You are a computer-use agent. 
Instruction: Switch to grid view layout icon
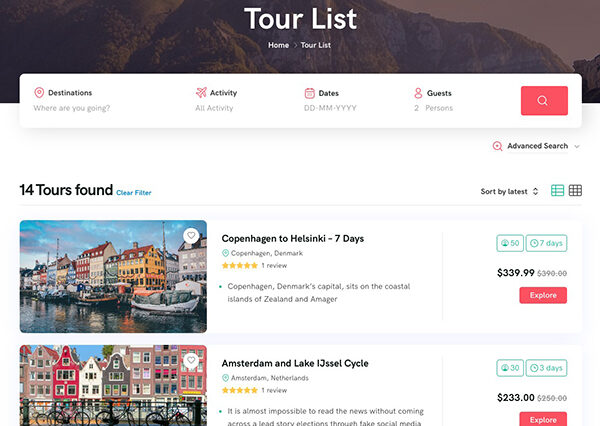tap(576, 191)
